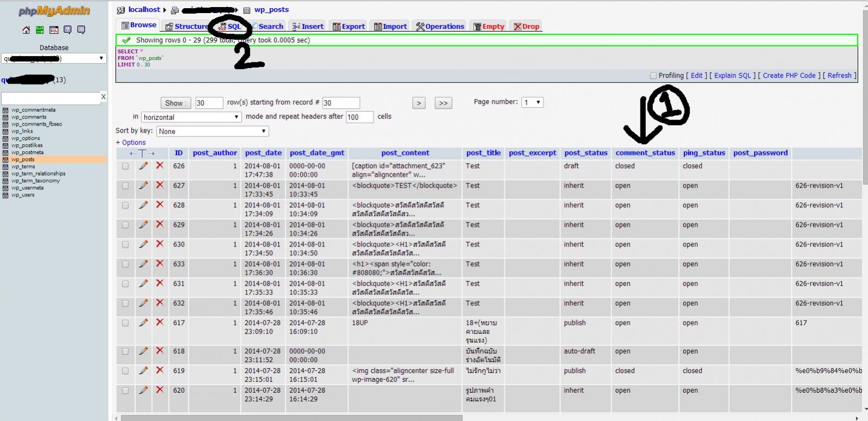868x421 pixels.
Task: Click the edit pencil for row 620
Action: tap(143, 390)
